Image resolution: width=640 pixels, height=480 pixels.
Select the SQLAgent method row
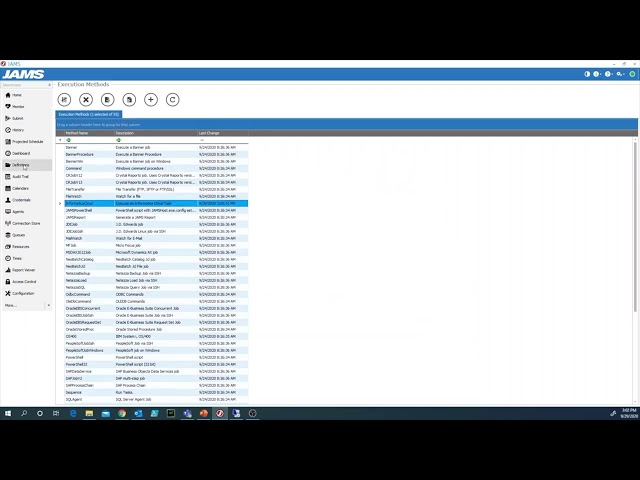point(156,399)
